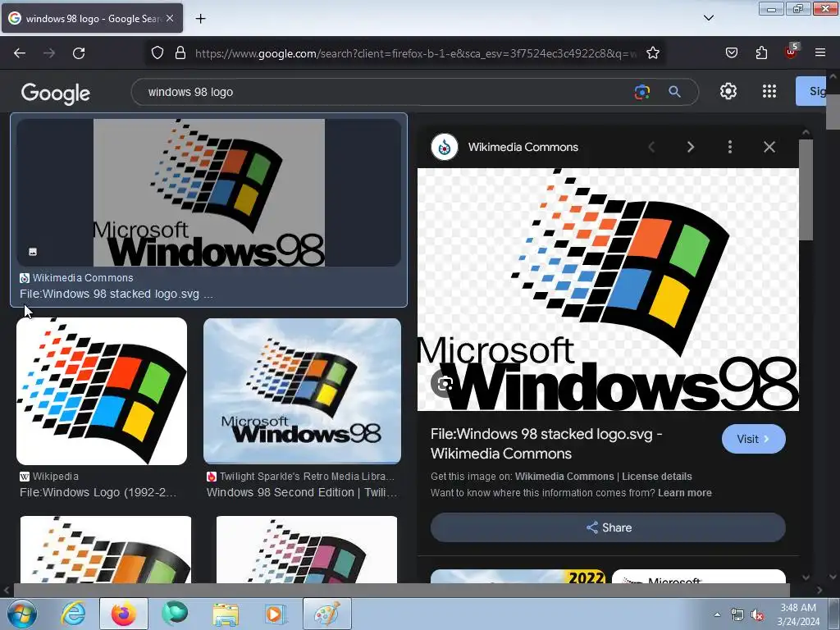Image resolution: width=840 pixels, height=630 pixels.
Task: Click Wikimedia Commons source icon in panel
Action: (445, 147)
